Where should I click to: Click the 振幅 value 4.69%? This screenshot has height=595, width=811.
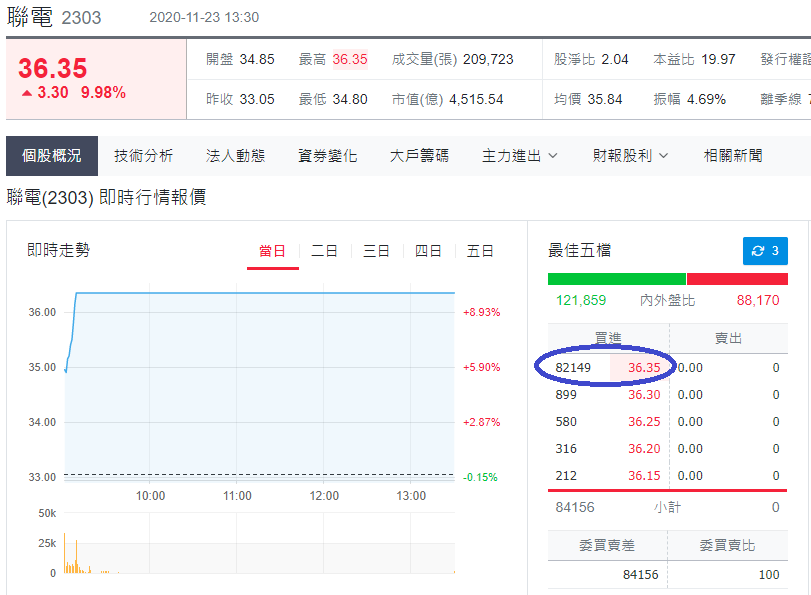coord(707,99)
